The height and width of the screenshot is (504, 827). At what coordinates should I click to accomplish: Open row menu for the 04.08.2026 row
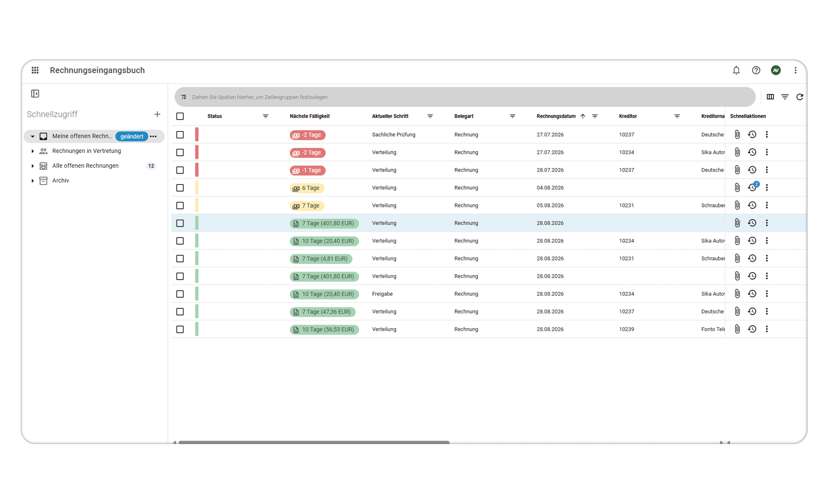[767, 188]
